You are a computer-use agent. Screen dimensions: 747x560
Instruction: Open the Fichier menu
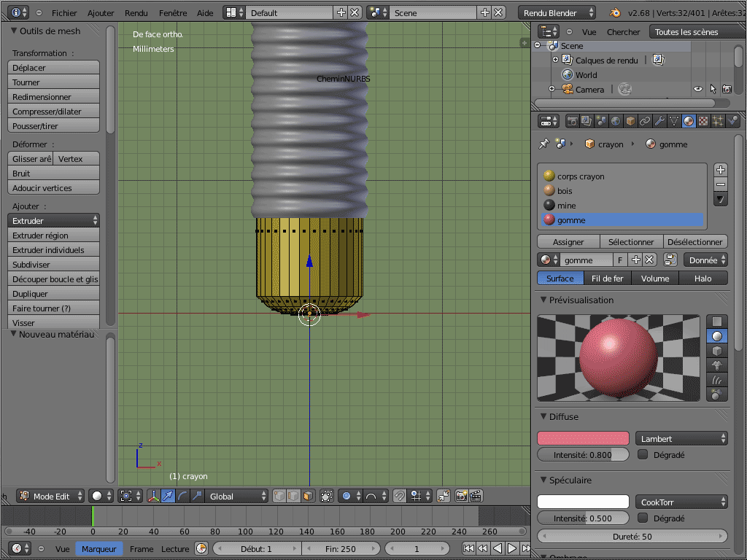pyautogui.click(x=64, y=13)
